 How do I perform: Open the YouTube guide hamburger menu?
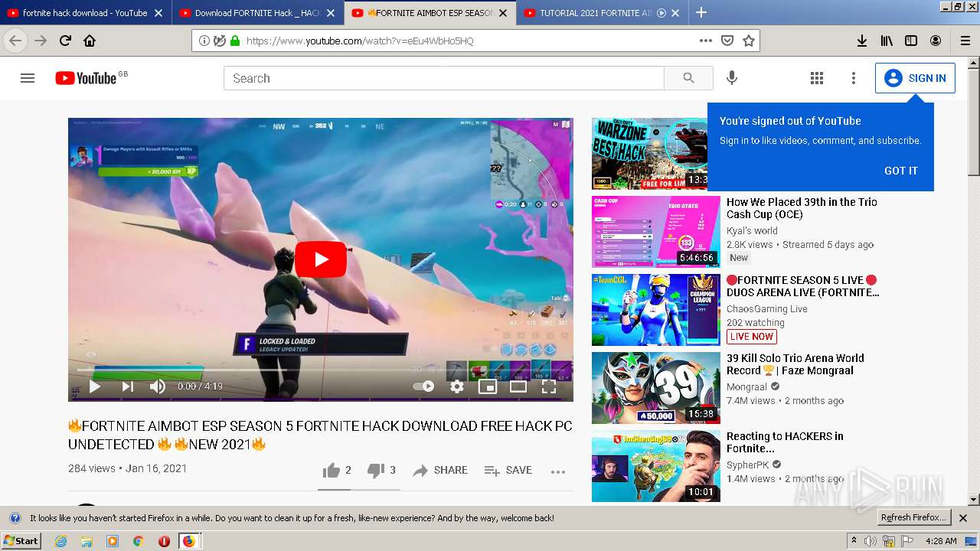[x=28, y=78]
